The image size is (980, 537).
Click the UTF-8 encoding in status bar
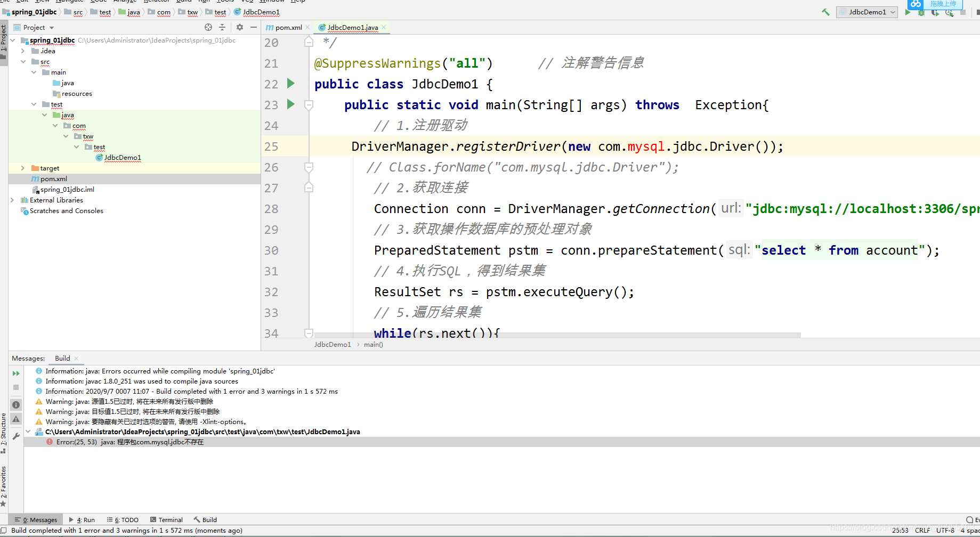click(945, 531)
